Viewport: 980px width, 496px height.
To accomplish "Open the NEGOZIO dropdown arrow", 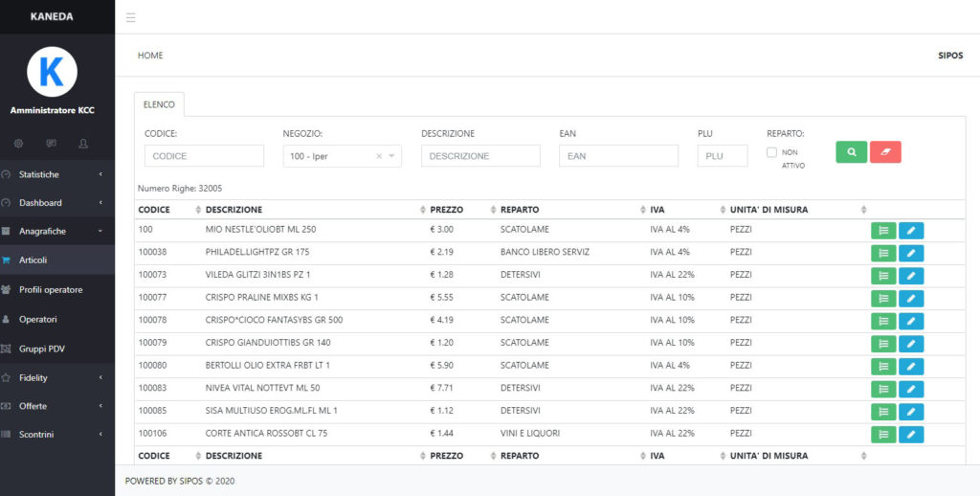I will coord(391,156).
